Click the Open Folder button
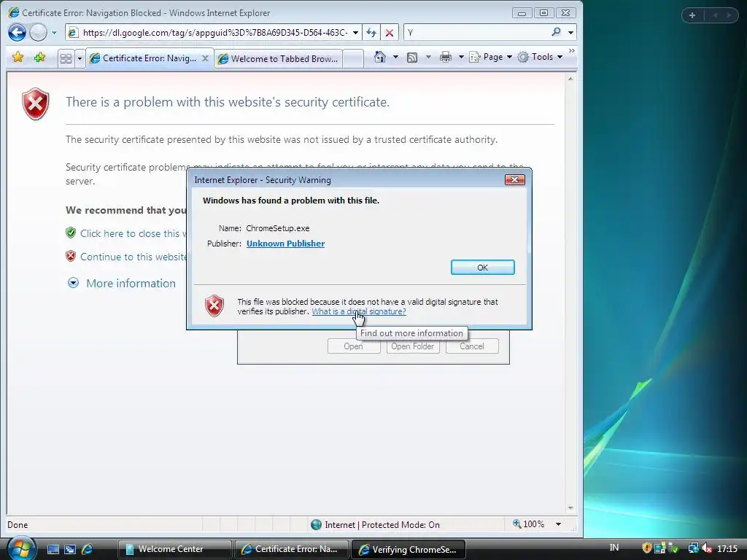 click(413, 346)
